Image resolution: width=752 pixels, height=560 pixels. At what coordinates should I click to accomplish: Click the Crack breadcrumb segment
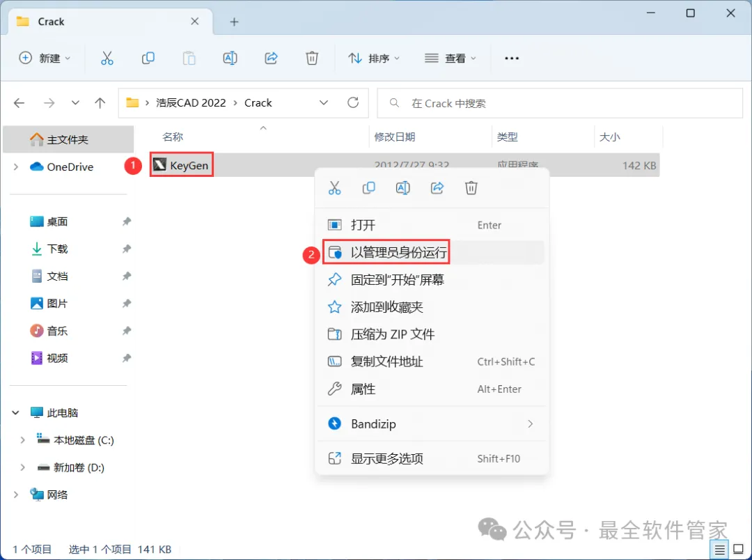(258, 102)
